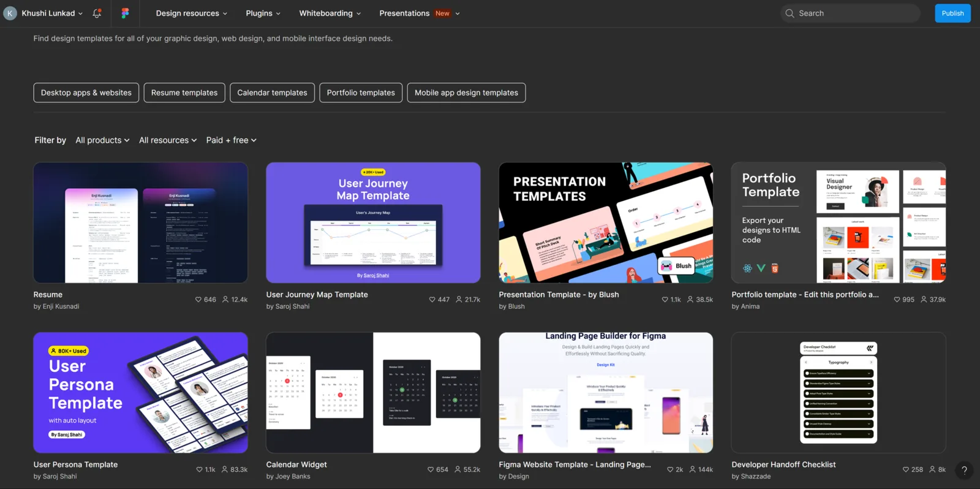Click users icon on User Persona Template
The width and height of the screenshot is (980, 489).
[225, 469]
